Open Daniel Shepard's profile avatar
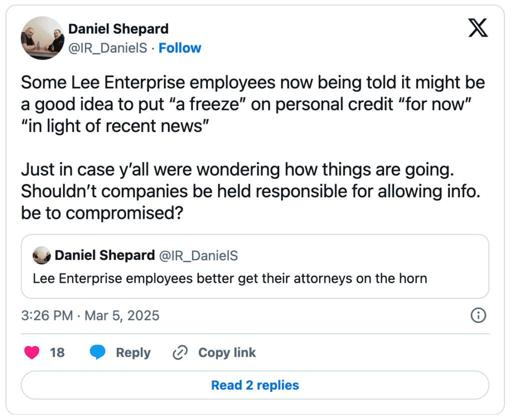Screen dimensions: 513x420 pos(43,38)
